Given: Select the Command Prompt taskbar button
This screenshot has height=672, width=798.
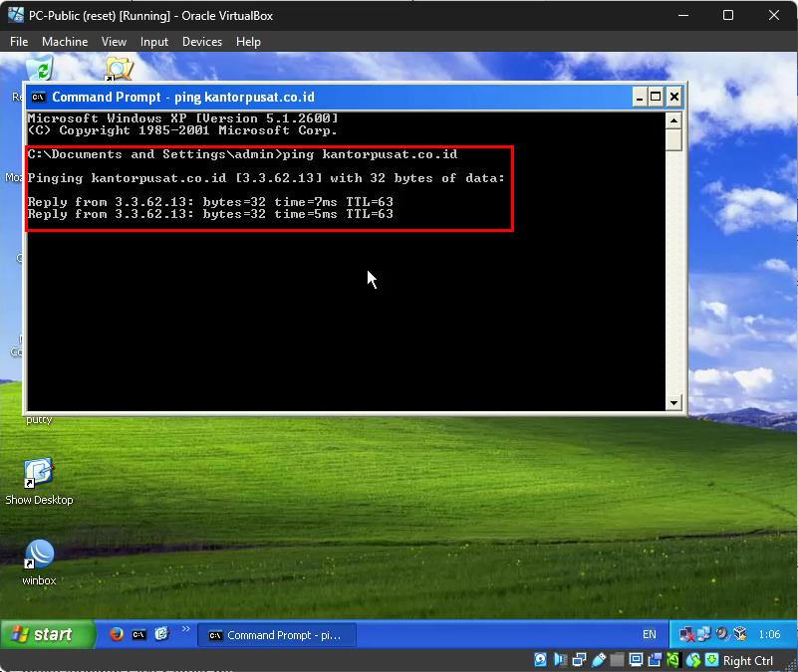Looking at the screenshot, I should tap(274, 635).
